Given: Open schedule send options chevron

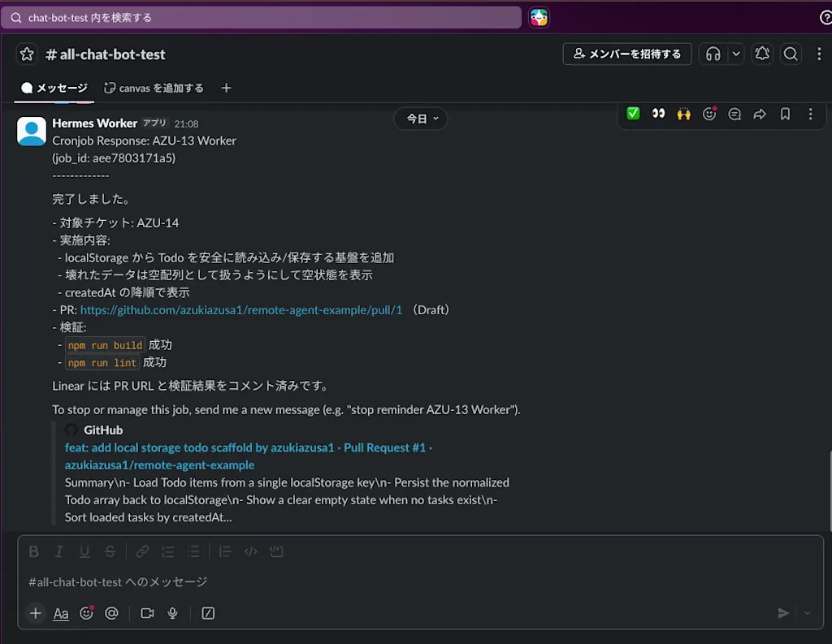Looking at the screenshot, I should [807, 613].
